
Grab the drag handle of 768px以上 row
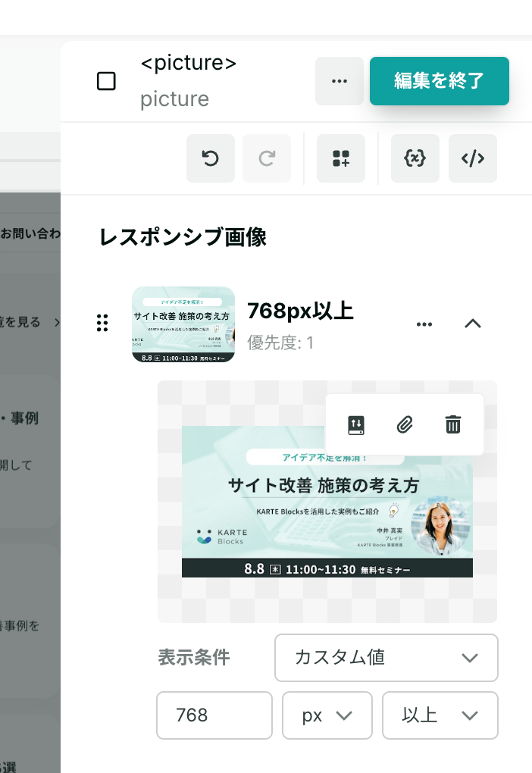(x=102, y=323)
